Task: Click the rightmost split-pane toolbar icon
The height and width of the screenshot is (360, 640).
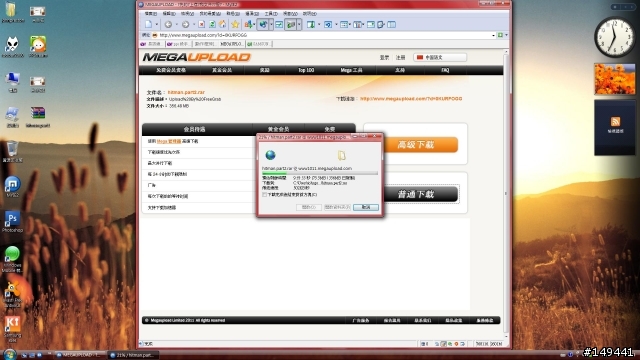Action: (x=391, y=25)
